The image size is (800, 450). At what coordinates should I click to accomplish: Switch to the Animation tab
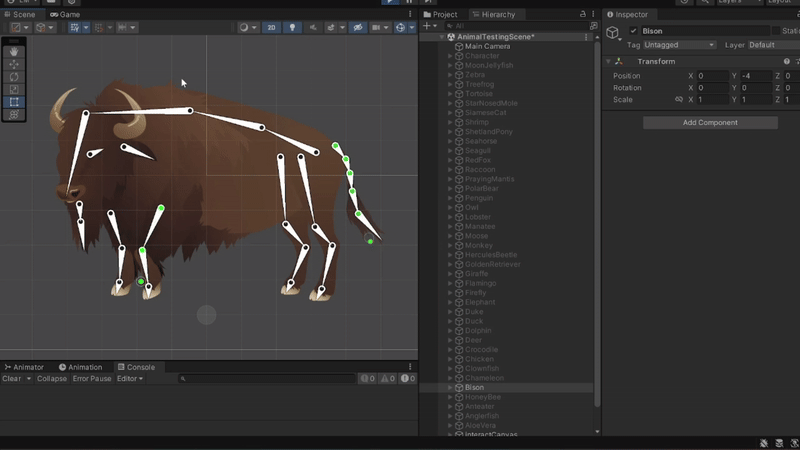click(80, 367)
